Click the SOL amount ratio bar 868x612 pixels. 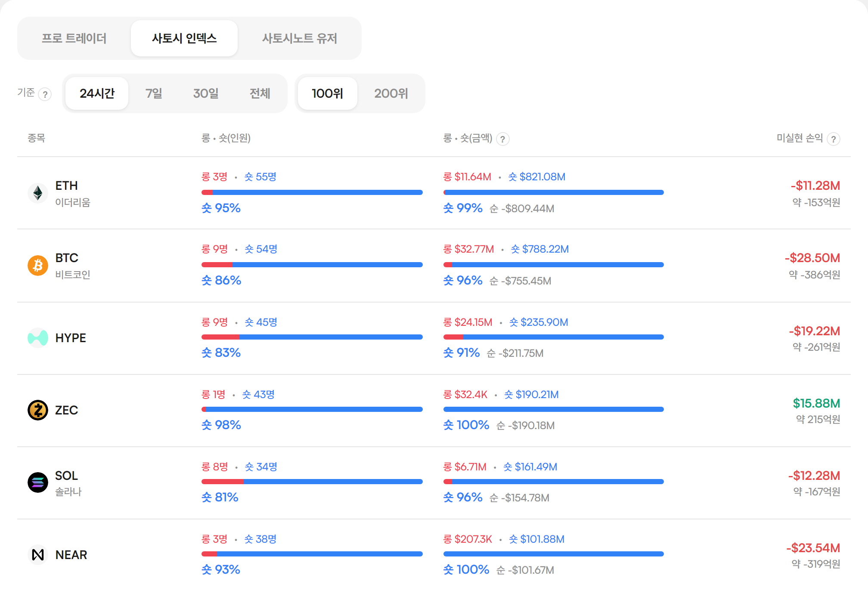[x=554, y=482]
